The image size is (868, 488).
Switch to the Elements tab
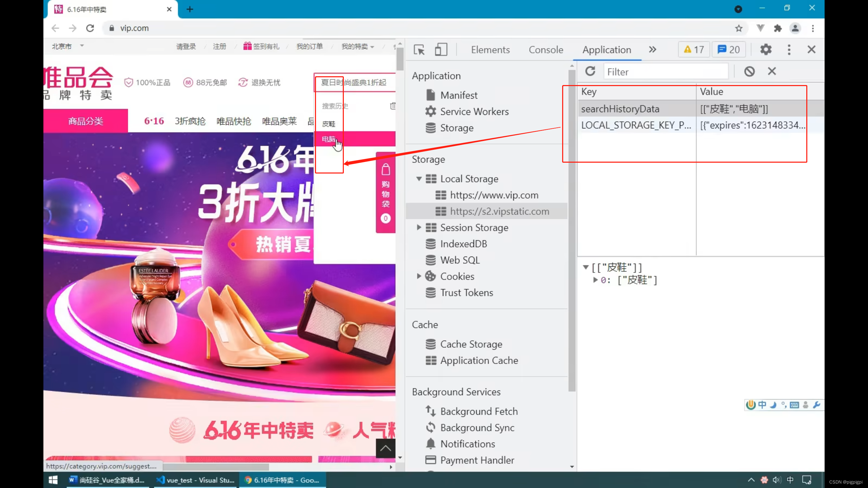(490, 50)
